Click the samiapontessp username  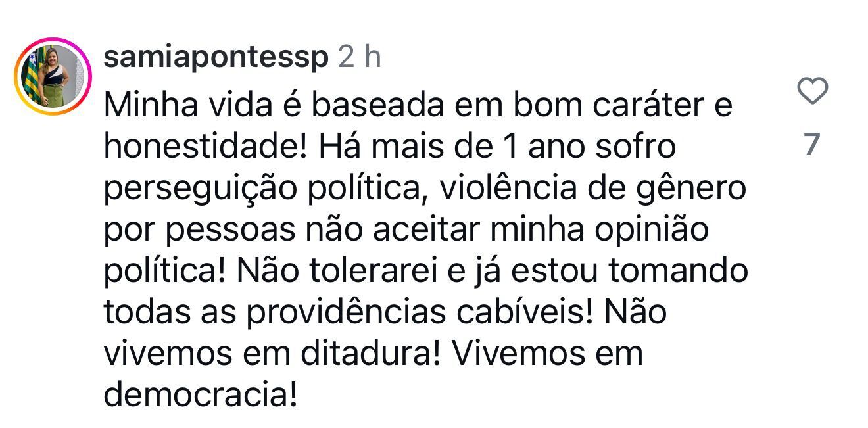click(216, 58)
